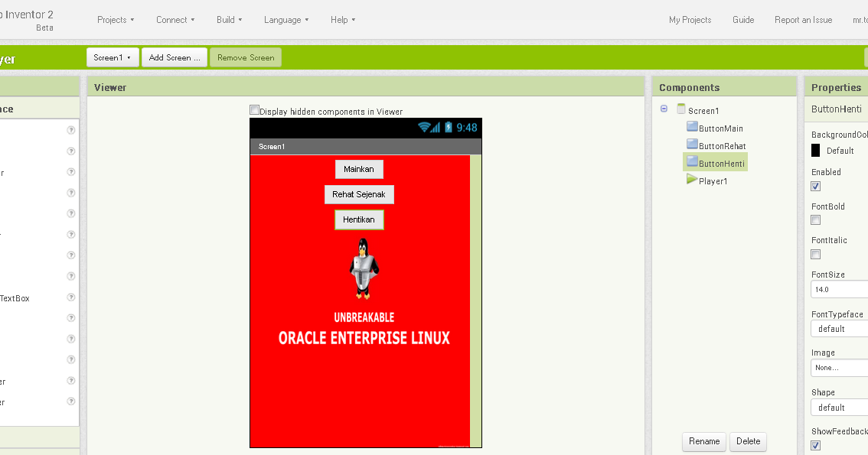Select Player1 in components tree
The height and width of the screenshot is (455, 868).
713,181
